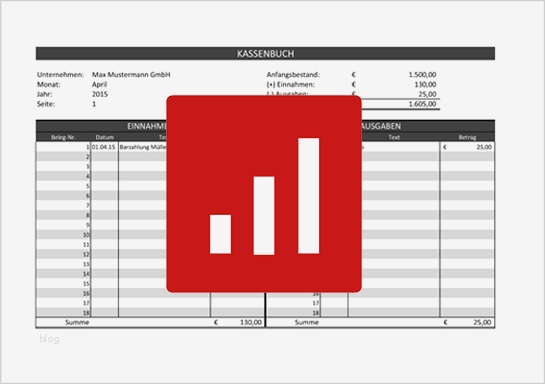Select the Barzahlung Müller text cell

point(143,147)
